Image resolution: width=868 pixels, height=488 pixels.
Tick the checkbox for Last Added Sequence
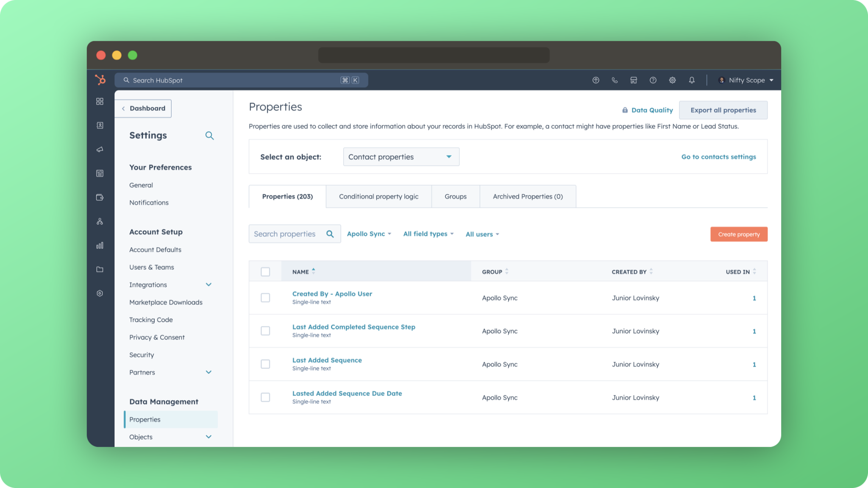click(x=265, y=364)
